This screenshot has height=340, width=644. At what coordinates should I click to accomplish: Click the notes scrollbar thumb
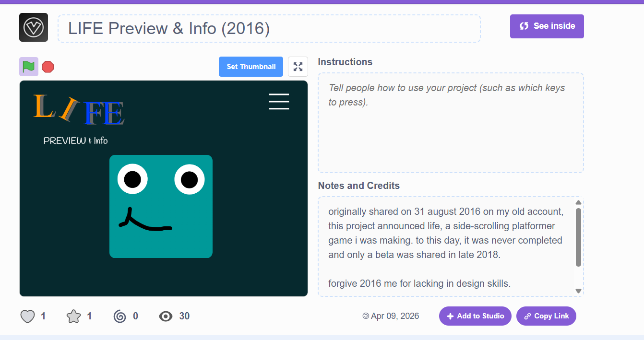coord(578,237)
